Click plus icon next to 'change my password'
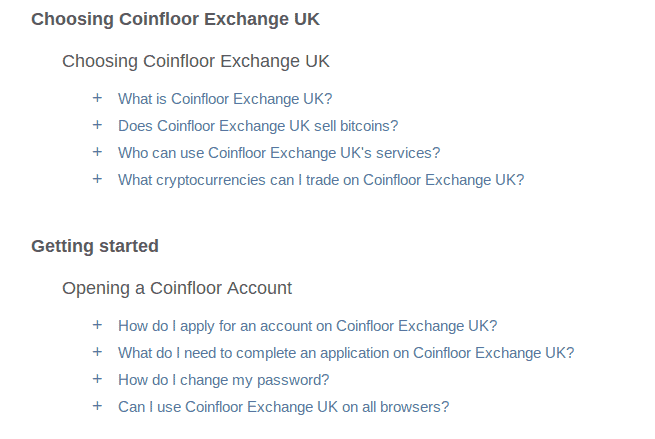 [x=97, y=379]
